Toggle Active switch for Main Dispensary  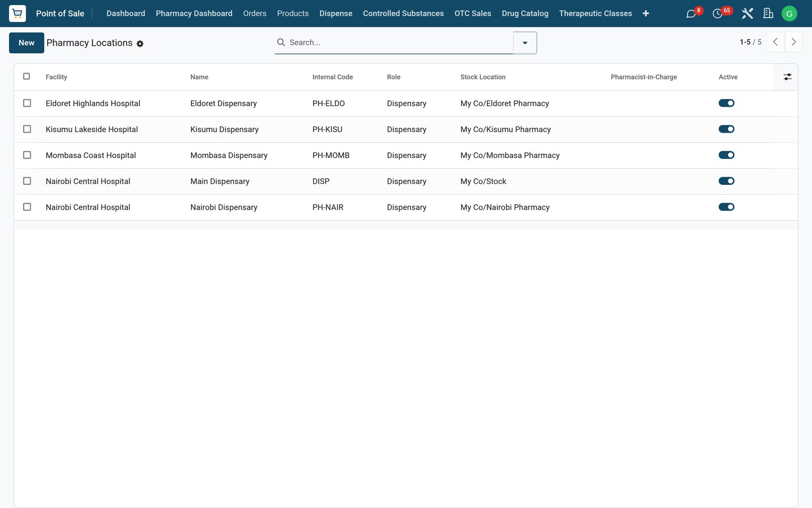click(x=726, y=181)
